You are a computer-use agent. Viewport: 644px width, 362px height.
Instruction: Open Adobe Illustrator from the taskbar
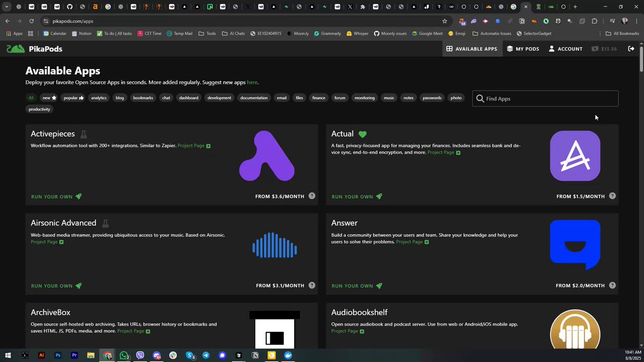(x=41, y=355)
